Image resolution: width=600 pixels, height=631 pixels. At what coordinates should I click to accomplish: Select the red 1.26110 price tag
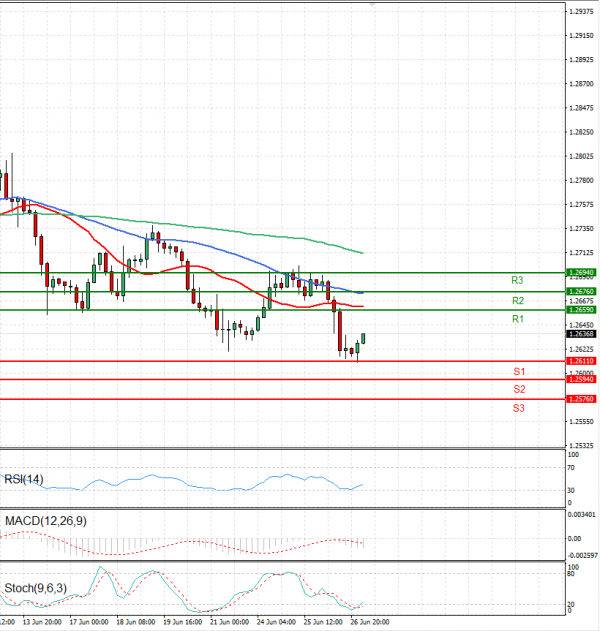coord(581,361)
